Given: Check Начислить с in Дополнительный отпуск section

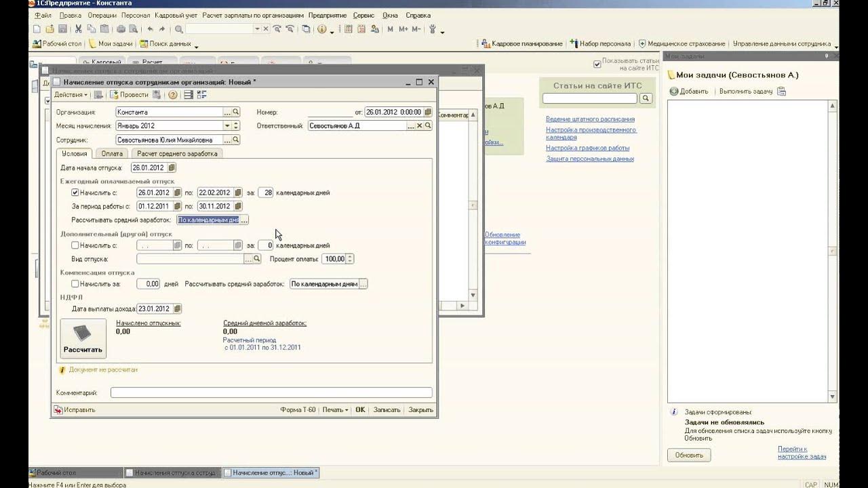Looking at the screenshot, I should 75,245.
